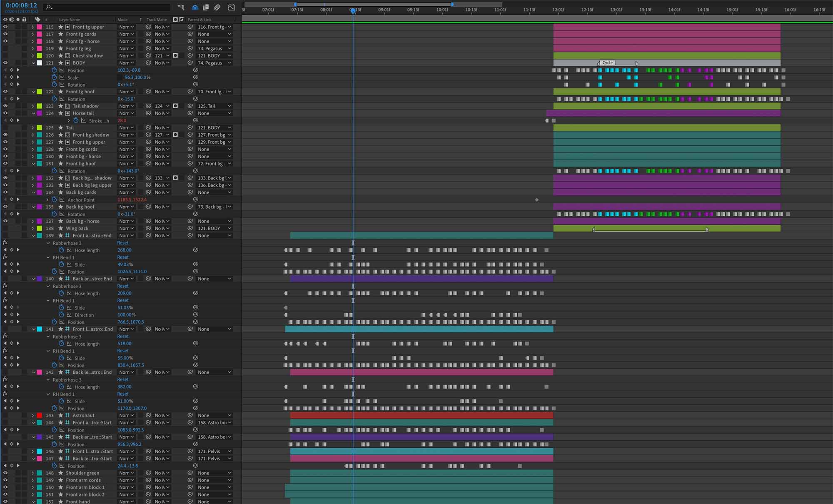Collapse Rubberhose 3 effect on layer 141

pos(48,337)
